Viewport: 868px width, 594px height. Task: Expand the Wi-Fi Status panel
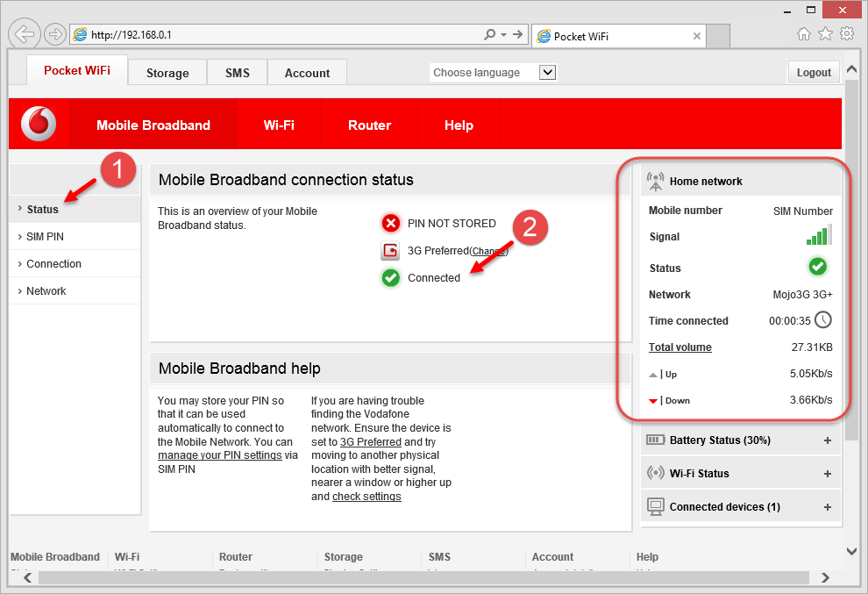click(828, 474)
